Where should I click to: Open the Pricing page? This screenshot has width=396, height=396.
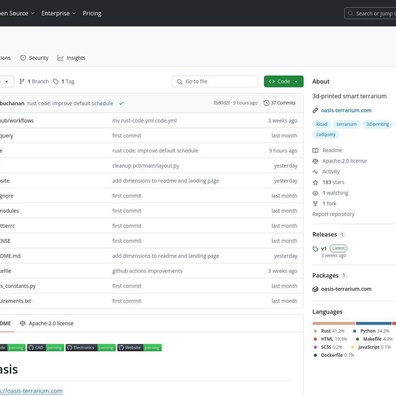coord(92,13)
